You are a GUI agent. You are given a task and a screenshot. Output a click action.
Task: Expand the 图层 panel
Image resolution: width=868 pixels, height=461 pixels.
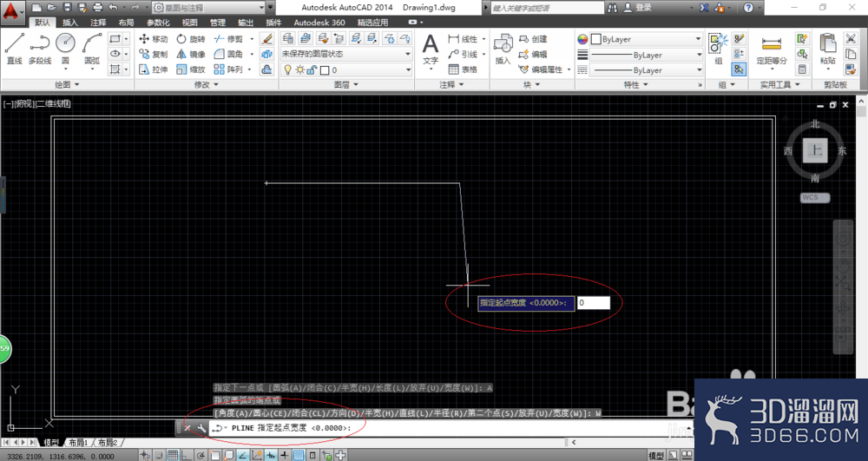point(346,85)
